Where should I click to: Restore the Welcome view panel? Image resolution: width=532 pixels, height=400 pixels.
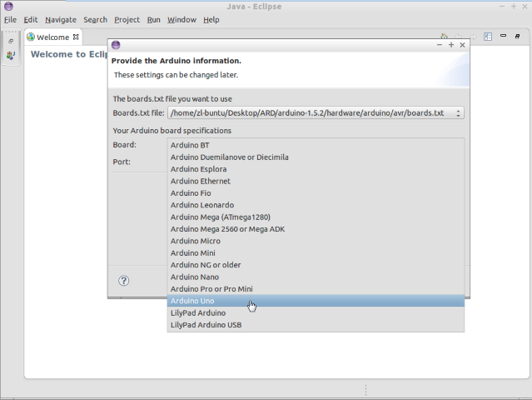pos(517,36)
